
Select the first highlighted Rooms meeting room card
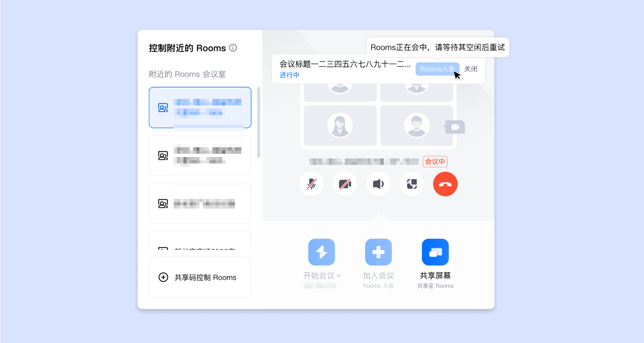200,108
